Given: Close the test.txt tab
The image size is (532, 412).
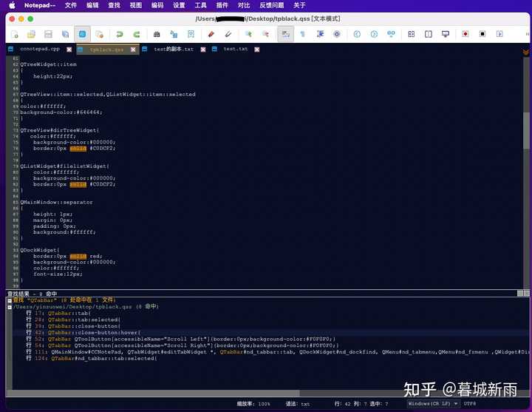Looking at the screenshot, I should [x=257, y=50].
